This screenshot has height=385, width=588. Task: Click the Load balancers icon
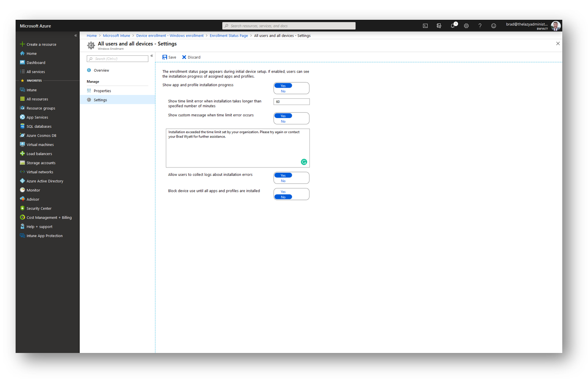click(x=22, y=153)
